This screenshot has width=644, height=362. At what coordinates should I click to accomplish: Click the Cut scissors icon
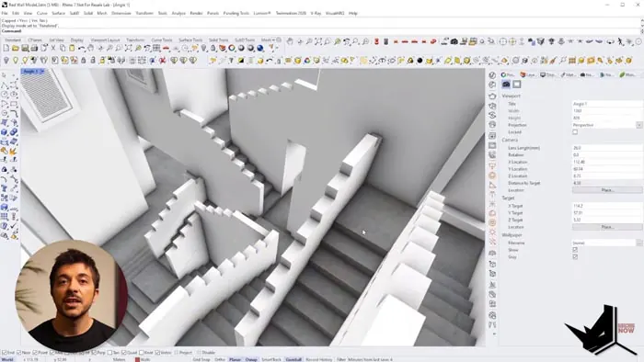53,49
